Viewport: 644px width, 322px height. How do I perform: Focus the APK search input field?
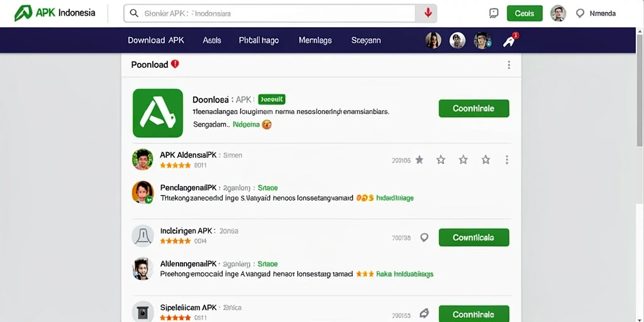[269, 13]
